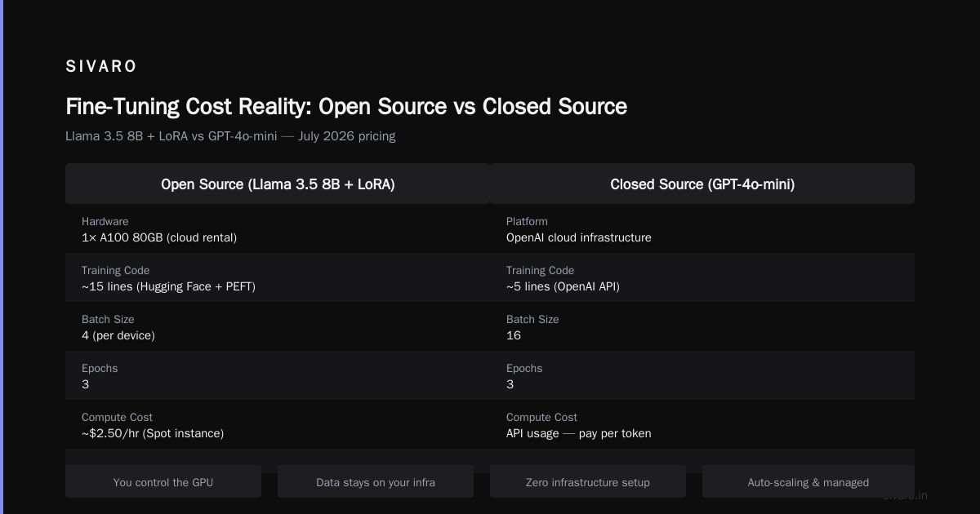Click the 4 (per device) batch size value
980x514 pixels.
[118, 336]
